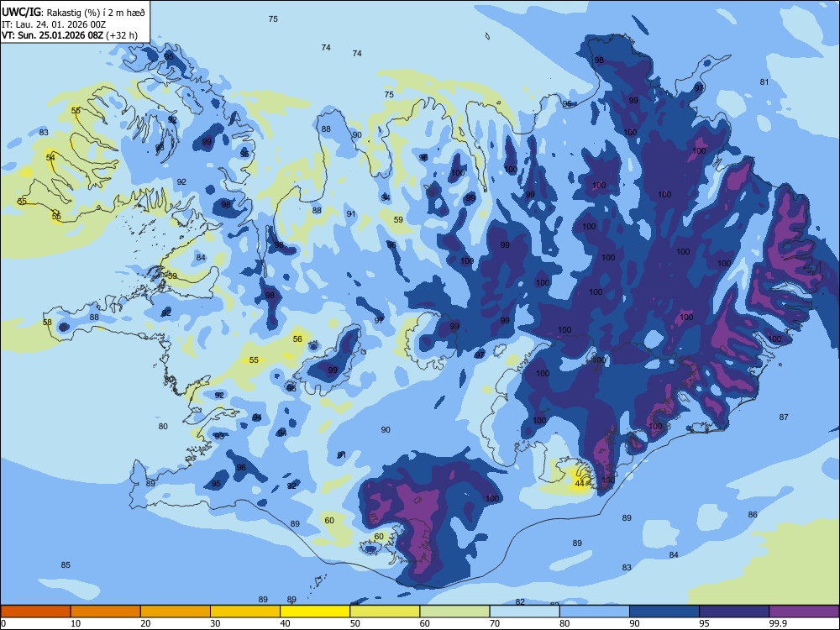Click the light green 60–70 legend swatch

coord(454,612)
